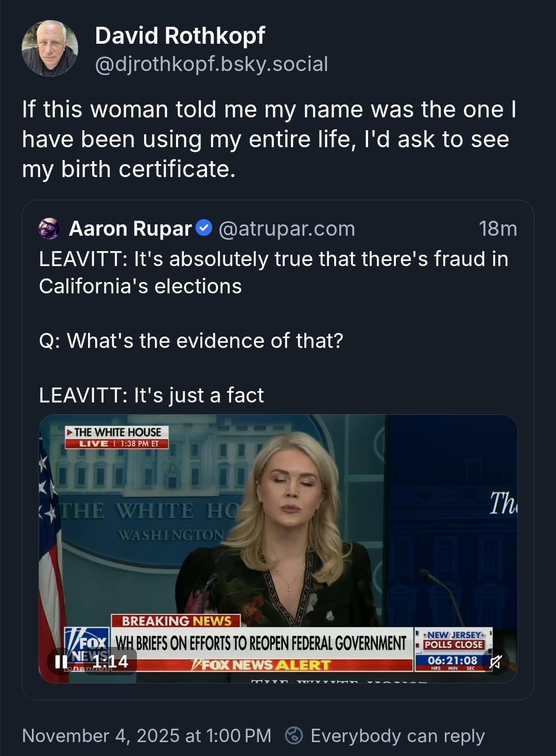Click Aaron Rupar's small avatar
The image size is (556, 756).
49,228
